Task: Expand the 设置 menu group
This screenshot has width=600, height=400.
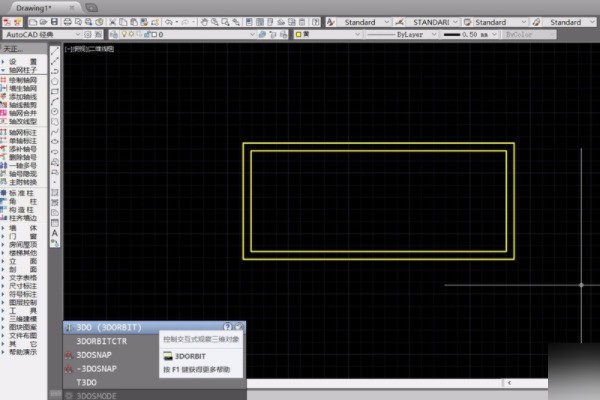Action: (23, 62)
